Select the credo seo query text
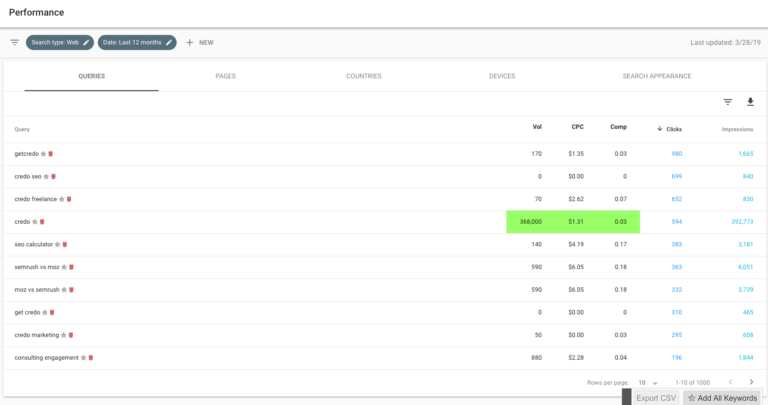This screenshot has width=768, height=405. pyautogui.click(x=28, y=176)
